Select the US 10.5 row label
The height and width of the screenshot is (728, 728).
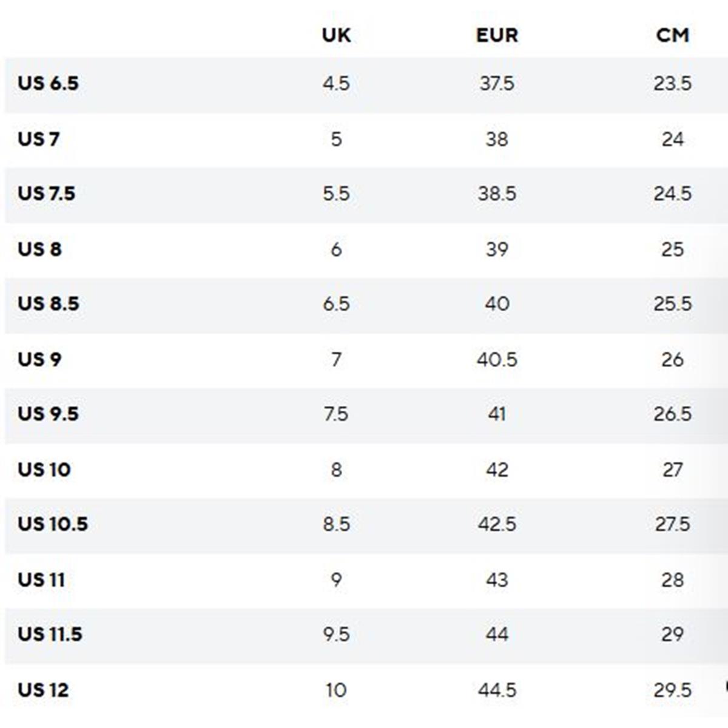[x=52, y=524]
